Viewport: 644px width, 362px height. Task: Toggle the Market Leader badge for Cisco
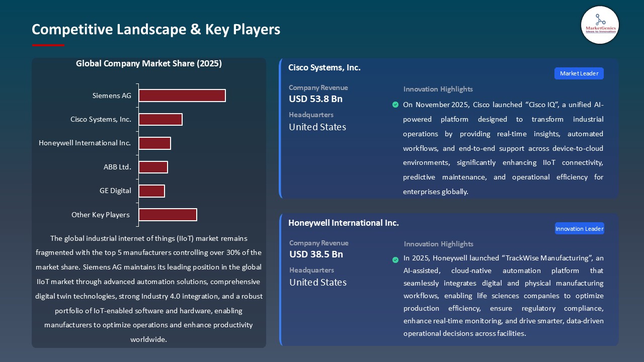coord(579,73)
